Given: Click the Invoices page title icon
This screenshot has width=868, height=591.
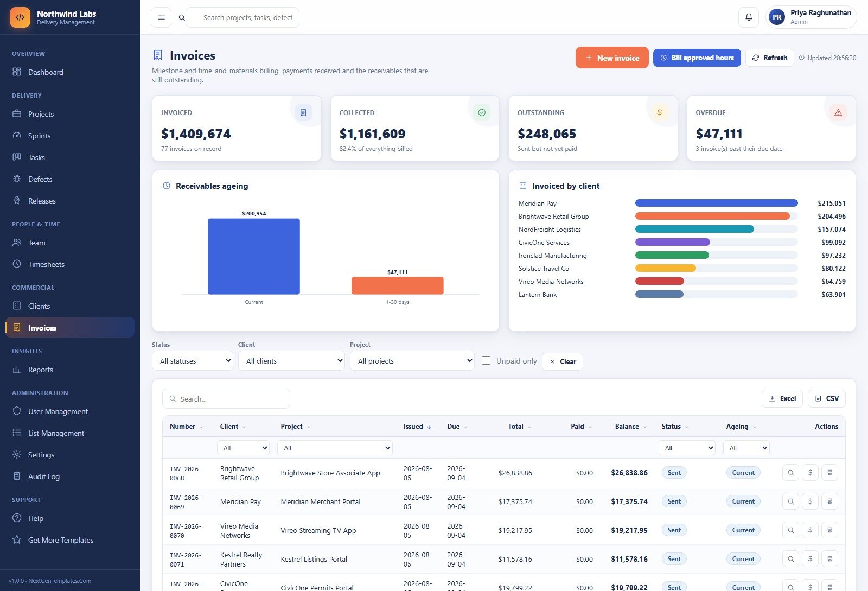Looking at the screenshot, I should pos(158,55).
